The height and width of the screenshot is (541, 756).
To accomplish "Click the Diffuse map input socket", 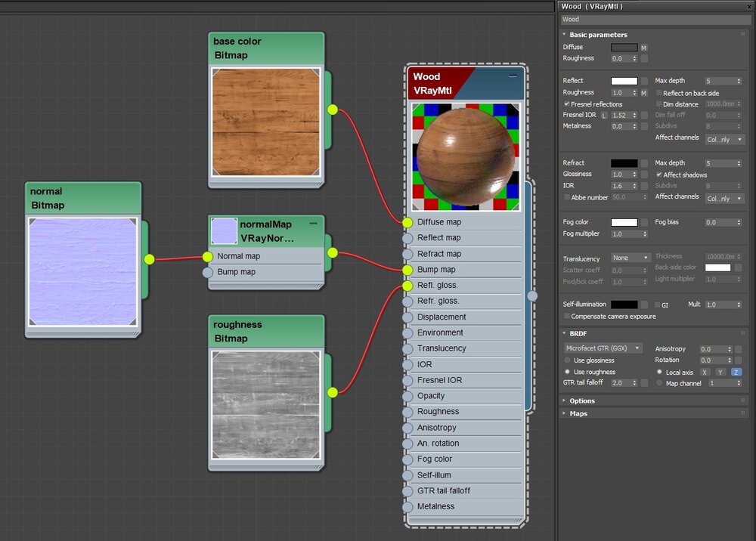I will (408, 222).
